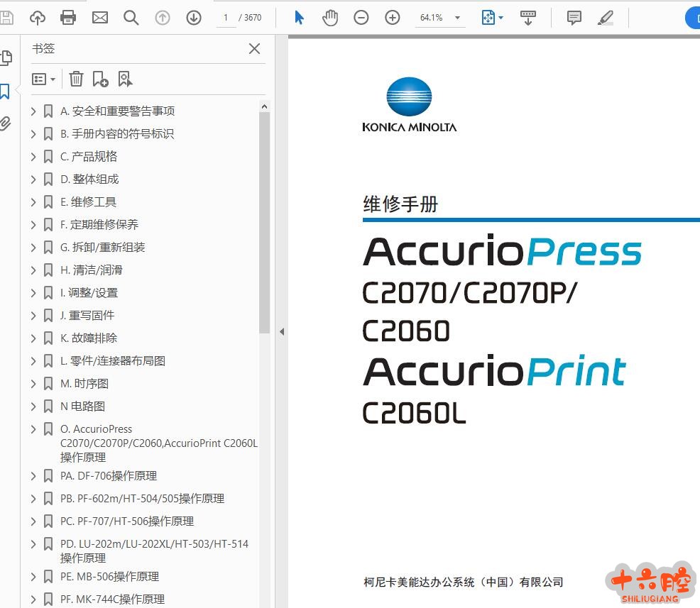Expand the 'G. 拆卸/重新组装' bookmark
The width and height of the screenshot is (700, 608).
[33, 248]
